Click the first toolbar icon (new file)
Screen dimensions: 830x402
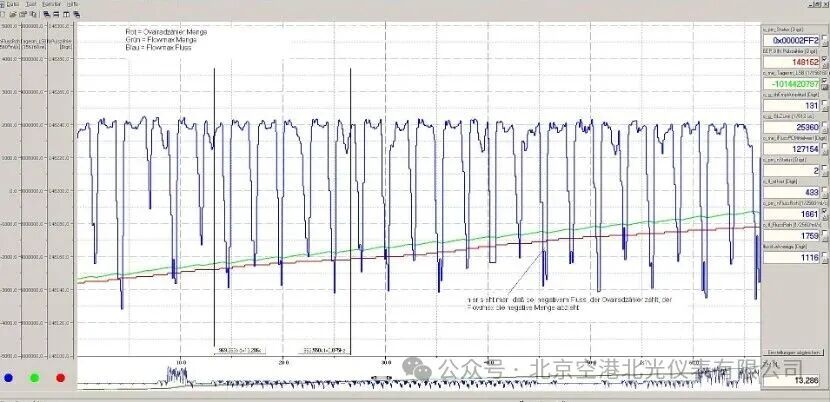tap(3, 14)
